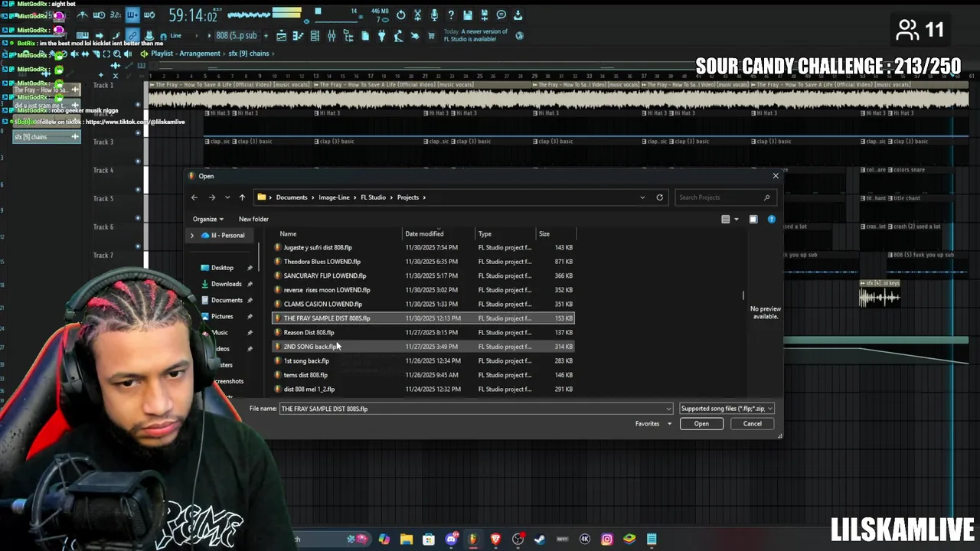Expand the lil - Personal tree node
The height and width of the screenshot is (551, 980).
pos(192,236)
